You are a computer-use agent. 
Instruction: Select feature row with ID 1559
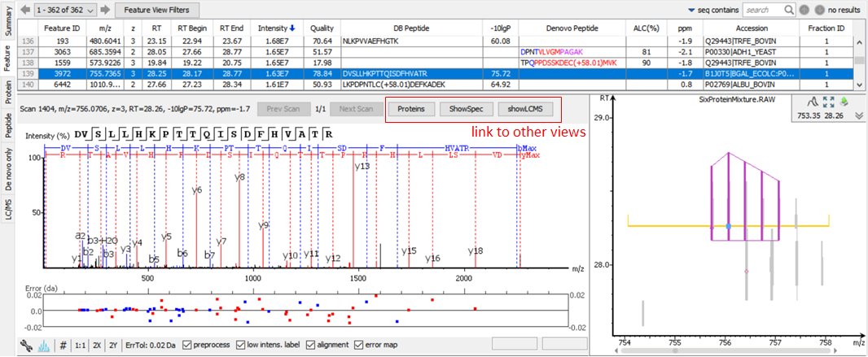click(435, 63)
